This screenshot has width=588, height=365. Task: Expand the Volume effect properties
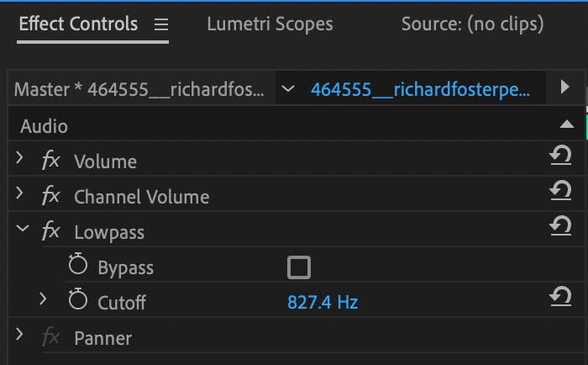point(20,158)
